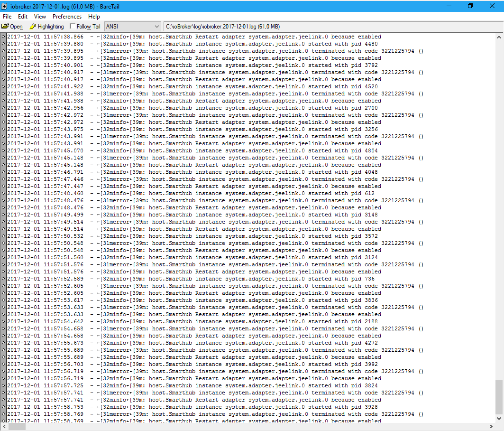Select log line started with pid 3256

point(192,129)
